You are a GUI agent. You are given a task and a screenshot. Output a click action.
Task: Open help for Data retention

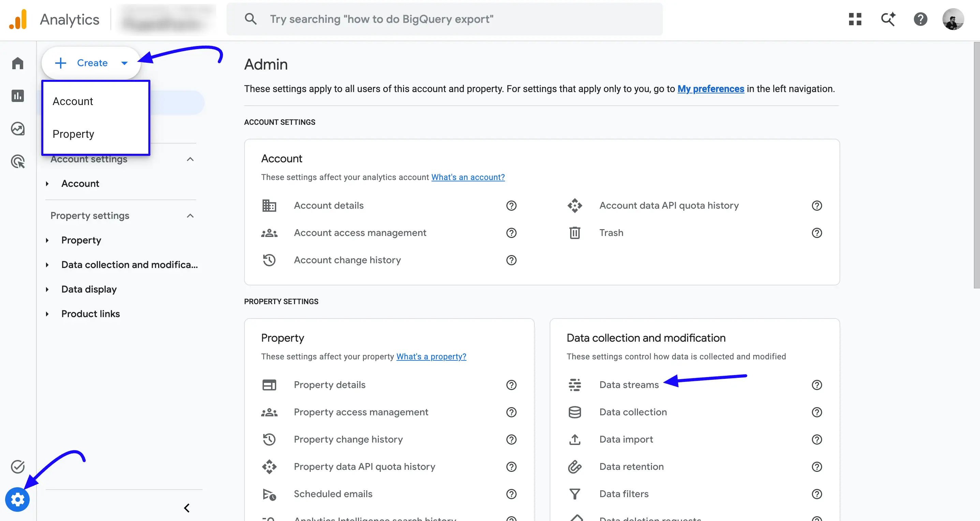click(817, 467)
